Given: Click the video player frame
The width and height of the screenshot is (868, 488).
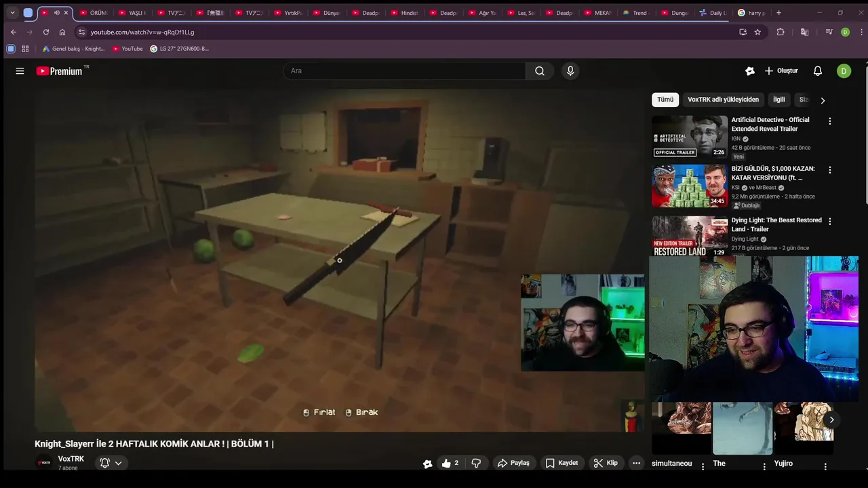Looking at the screenshot, I should pos(340,260).
